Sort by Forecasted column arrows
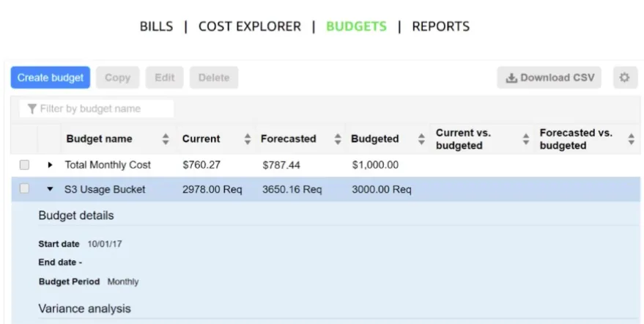This screenshot has width=644, height=324. [338, 139]
